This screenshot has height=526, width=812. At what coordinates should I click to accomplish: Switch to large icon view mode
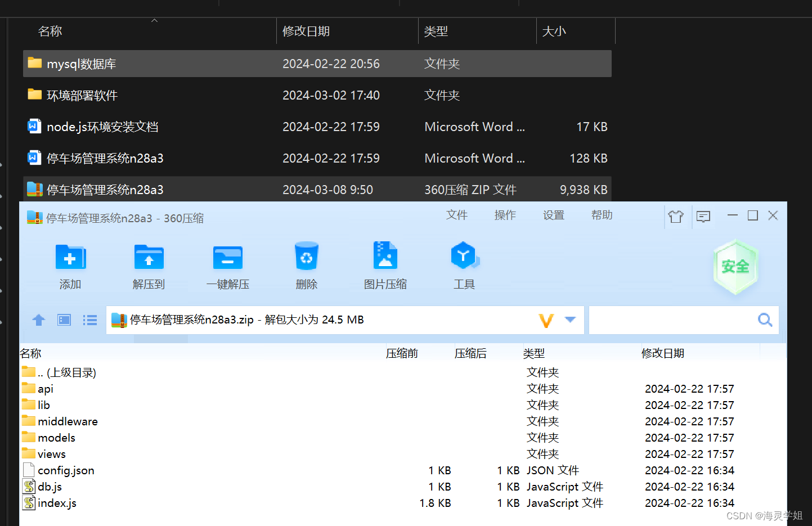(64, 320)
